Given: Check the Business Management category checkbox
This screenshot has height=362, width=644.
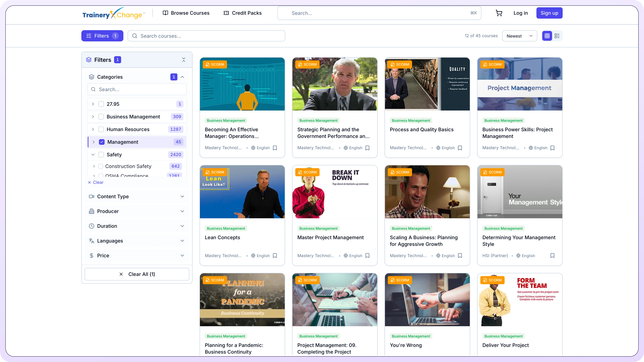Looking at the screenshot, I should pos(101,117).
